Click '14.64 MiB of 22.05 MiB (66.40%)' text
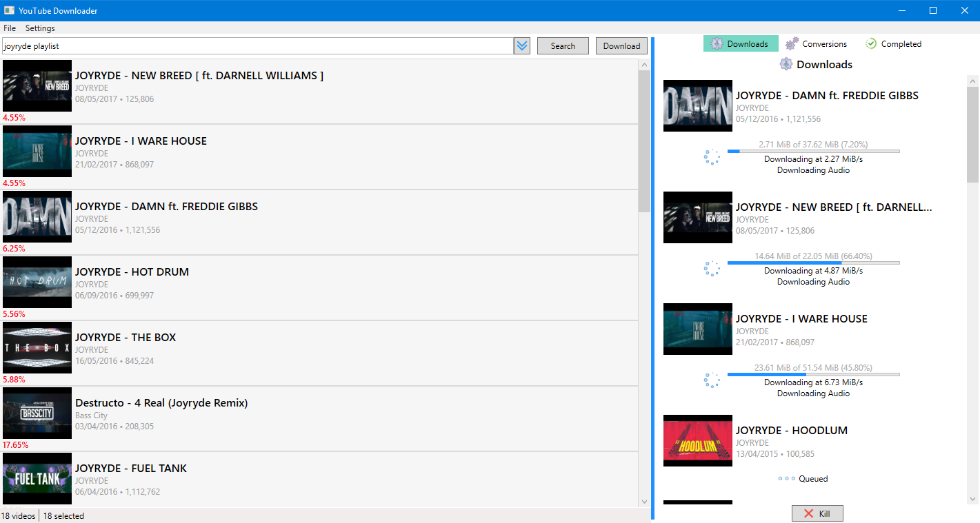980x523 pixels. click(x=813, y=256)
